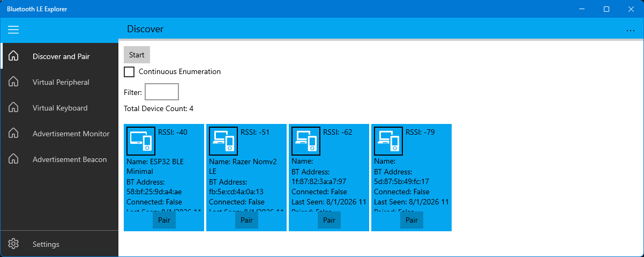
Task: Pair with ESP32 BLE Minimal device
Action: click(x=164, y=220)
